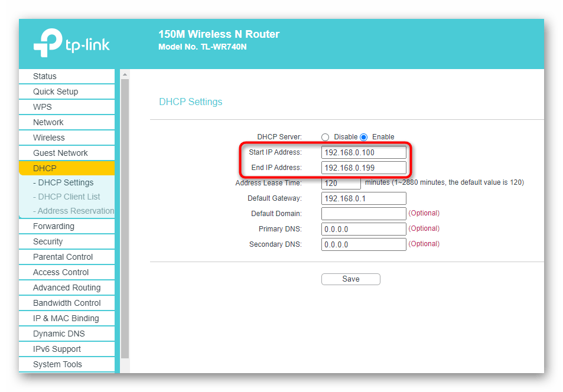Expand the Network menu section
The image size is (563, 392).
coord(48,122)
